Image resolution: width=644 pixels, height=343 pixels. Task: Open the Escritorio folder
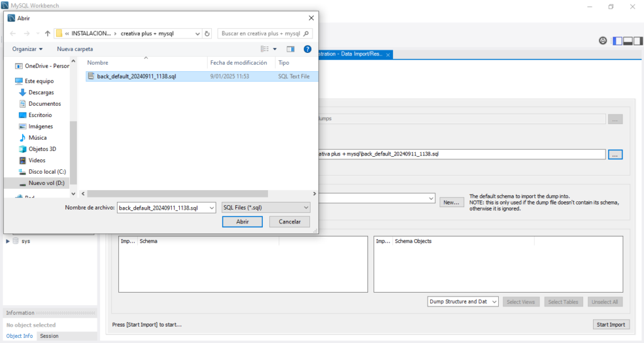coord(36,115)
